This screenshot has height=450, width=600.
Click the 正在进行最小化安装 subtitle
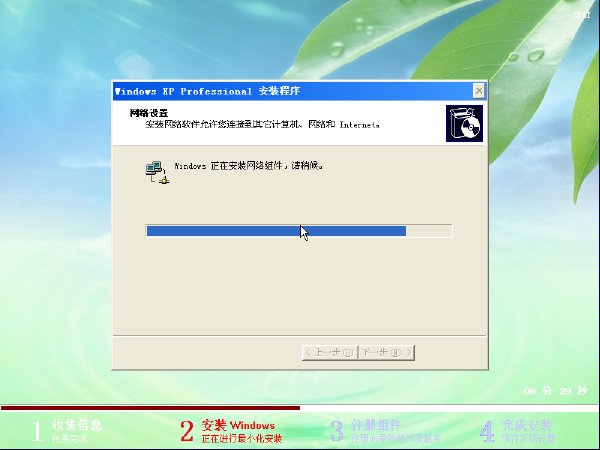click(242, 439)
